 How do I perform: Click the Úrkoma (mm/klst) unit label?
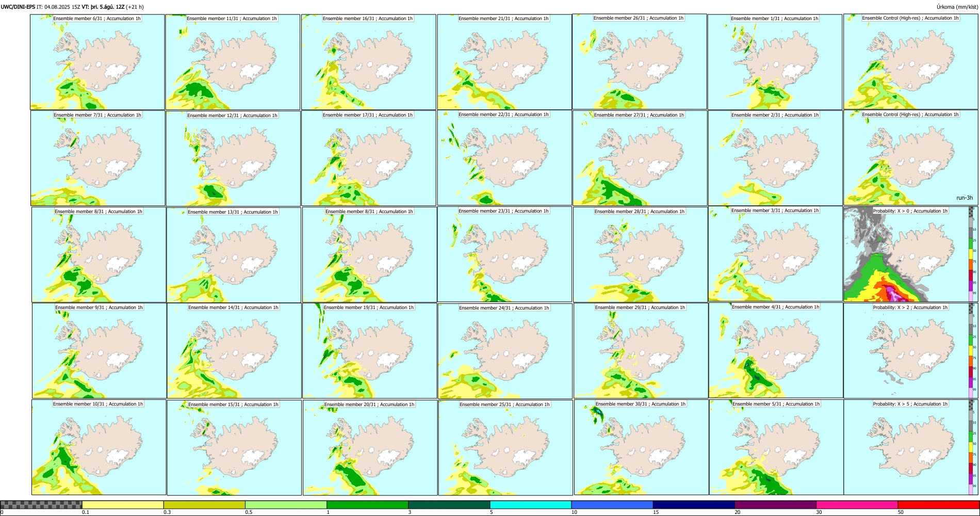coord(957,7)
